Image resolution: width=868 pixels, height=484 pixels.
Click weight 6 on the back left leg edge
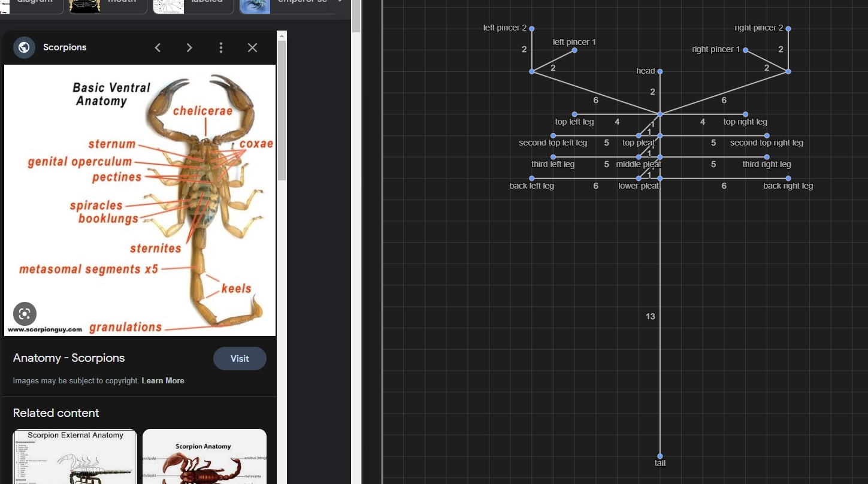(x=595, y=186)
